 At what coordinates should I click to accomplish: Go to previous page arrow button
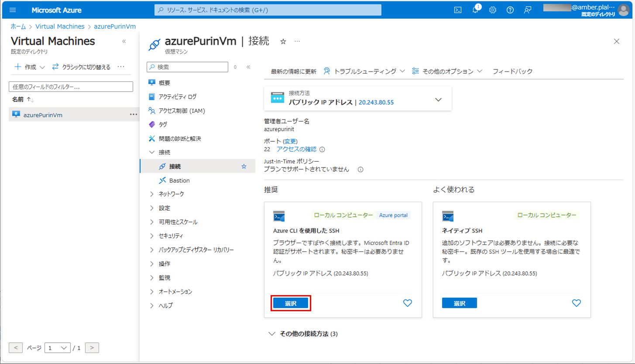pyautogui.click(x=16, y=348)
